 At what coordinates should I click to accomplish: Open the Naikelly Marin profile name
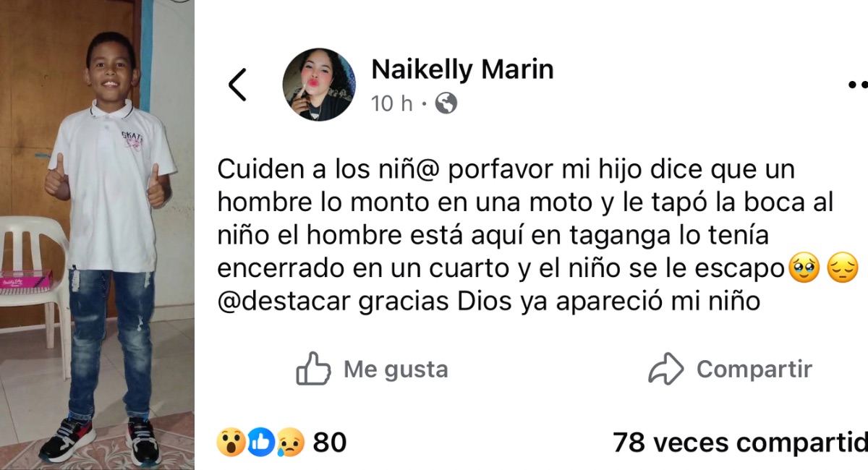pos(462,69)
